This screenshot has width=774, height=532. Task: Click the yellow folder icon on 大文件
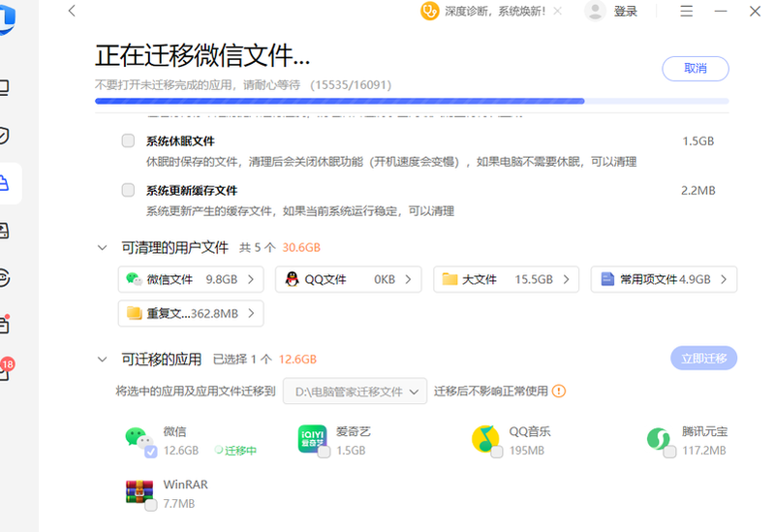coord(449,279)
